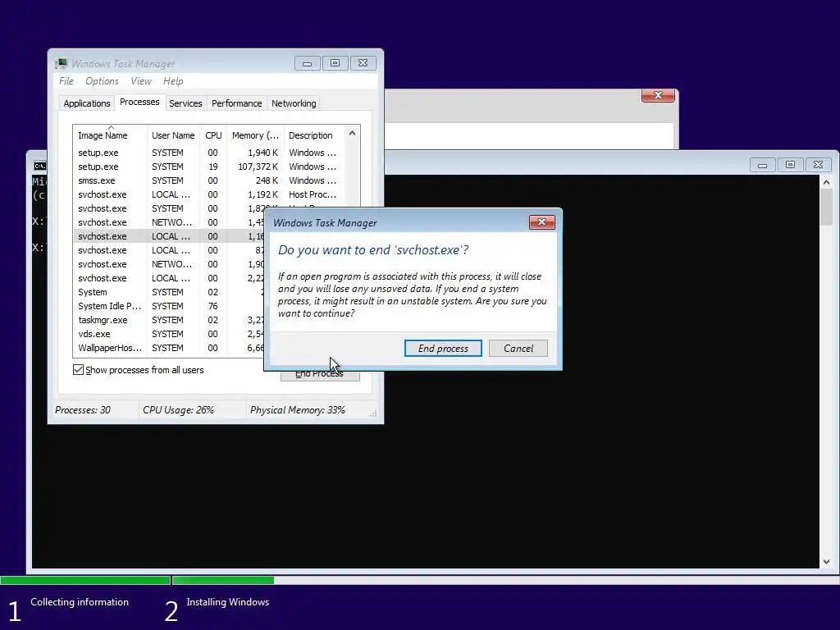Viewport: 840px width, 630px height.
Task: Click the Collecting information progress bar
Action: 85,580
